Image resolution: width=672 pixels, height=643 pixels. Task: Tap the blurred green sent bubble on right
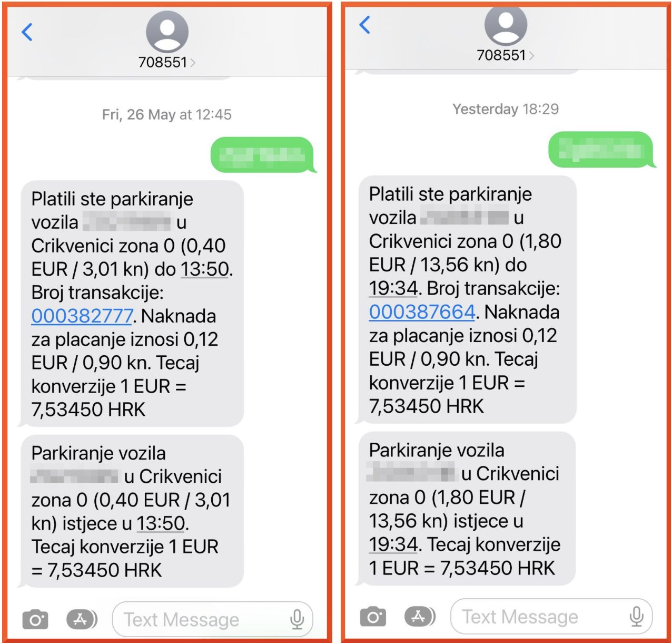(600, 150)
